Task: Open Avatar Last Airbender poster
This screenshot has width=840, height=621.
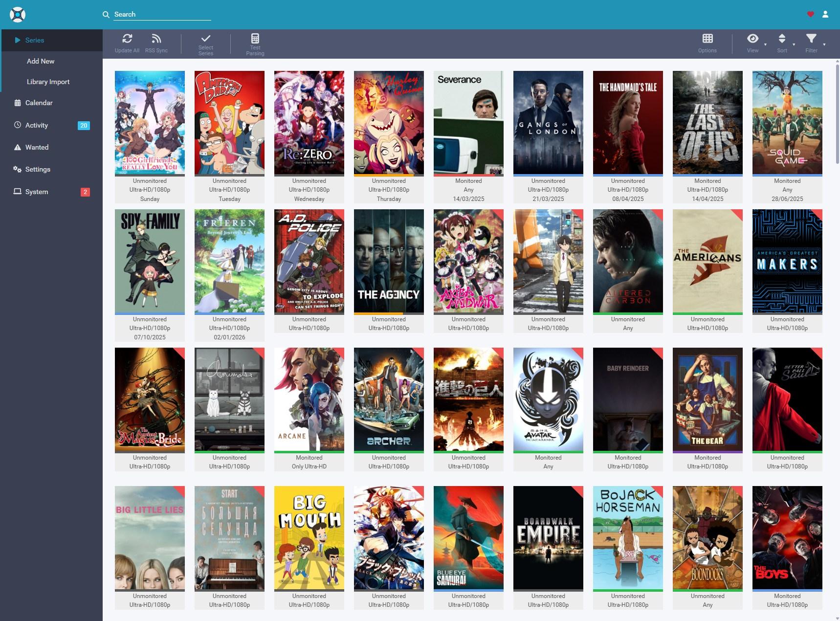Action: [548, 399]
